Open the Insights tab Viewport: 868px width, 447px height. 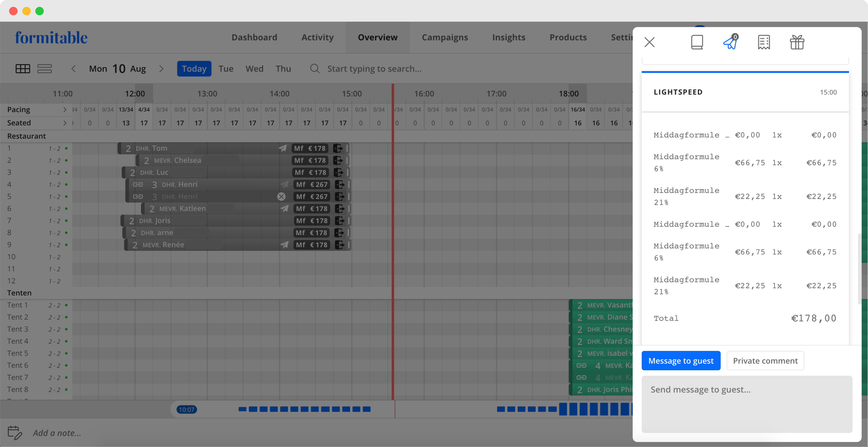[509, 37]
